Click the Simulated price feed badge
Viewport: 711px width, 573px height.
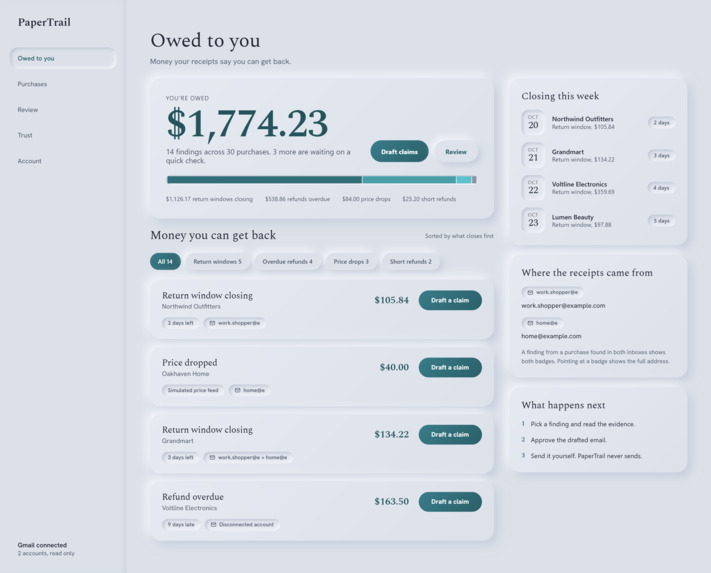(193, 390)
